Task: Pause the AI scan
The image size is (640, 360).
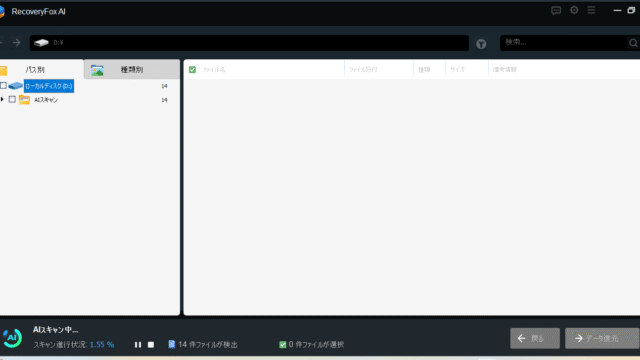Action: (x=138, y=344)
